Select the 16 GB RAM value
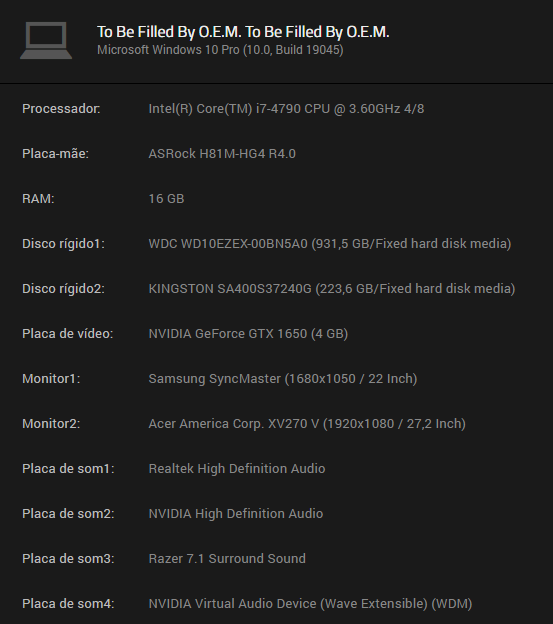The width and height of the screenshot is (553, 624). (166, 199)
